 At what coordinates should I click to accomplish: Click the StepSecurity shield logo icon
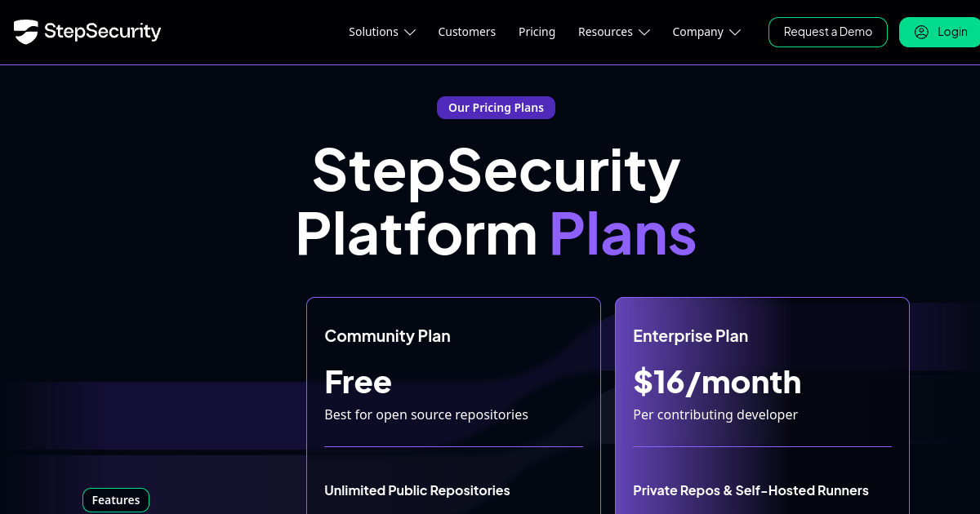pyautogui.click(x=26, y=32)
